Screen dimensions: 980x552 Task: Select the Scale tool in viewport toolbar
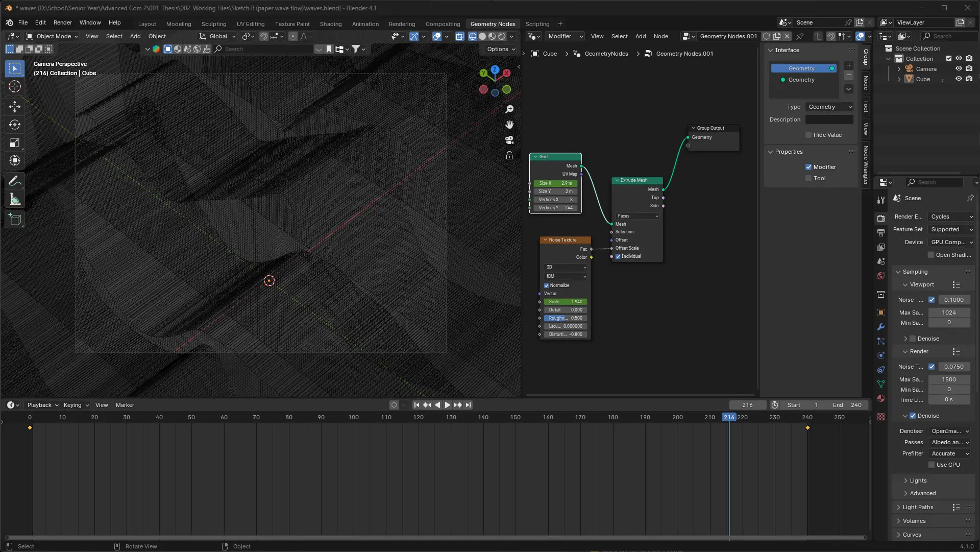point(15,143)
